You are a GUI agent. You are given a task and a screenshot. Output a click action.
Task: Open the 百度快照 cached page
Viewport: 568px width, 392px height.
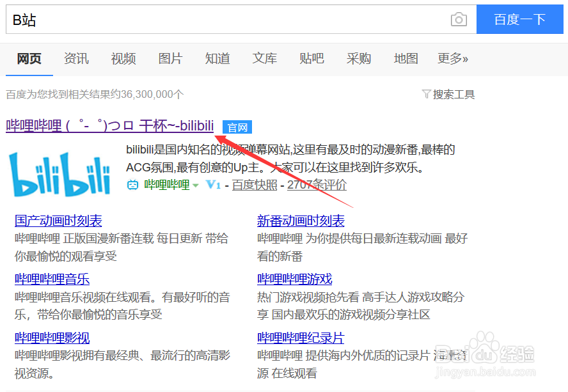click(255, 185)
